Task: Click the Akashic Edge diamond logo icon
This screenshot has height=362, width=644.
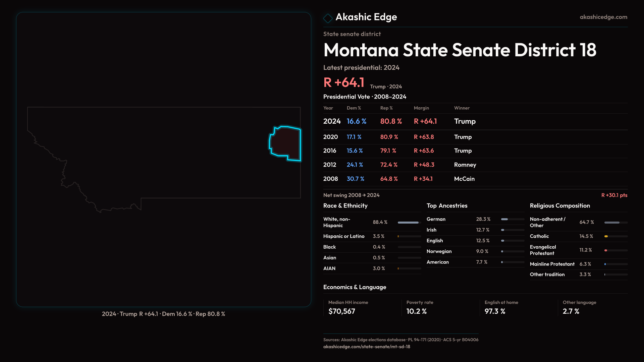Action: tap(328, 18)
